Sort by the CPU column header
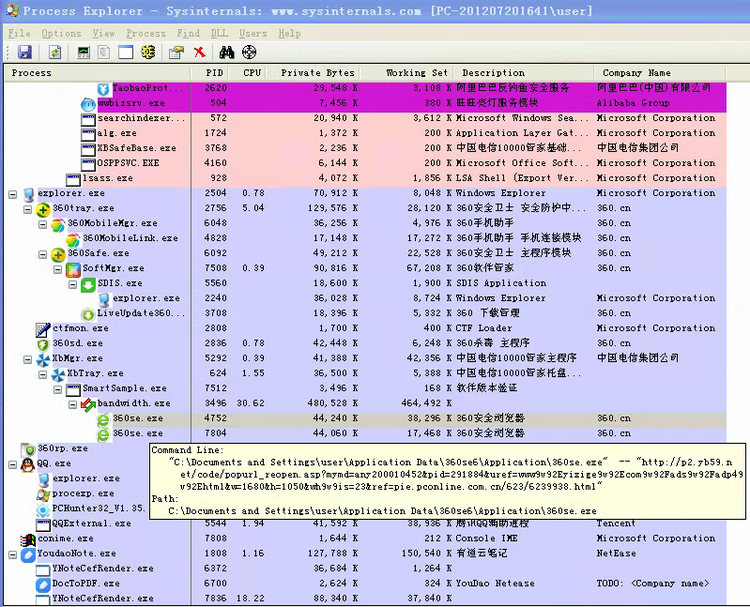 tap(248, 73)
